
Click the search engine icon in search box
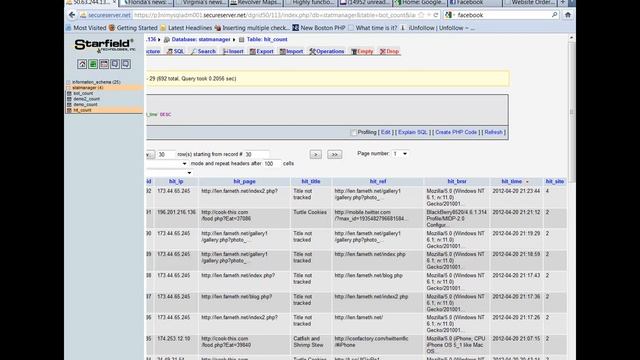(x=448, y=15)
